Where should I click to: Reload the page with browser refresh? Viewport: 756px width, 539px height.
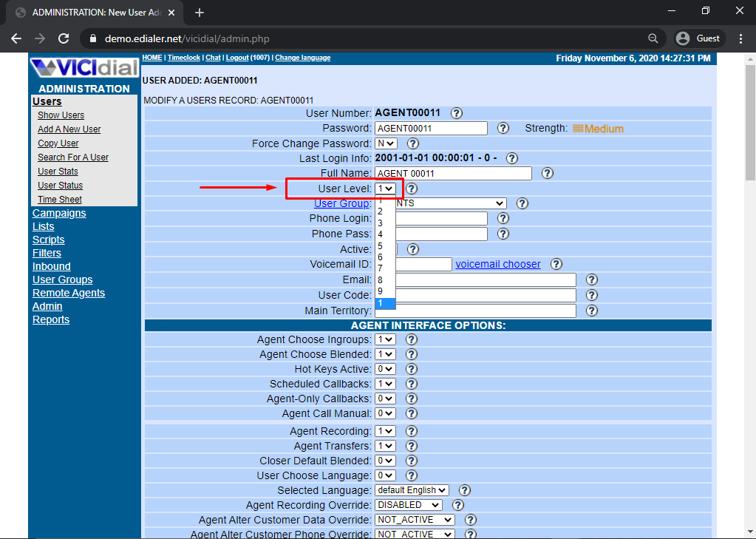63,38
